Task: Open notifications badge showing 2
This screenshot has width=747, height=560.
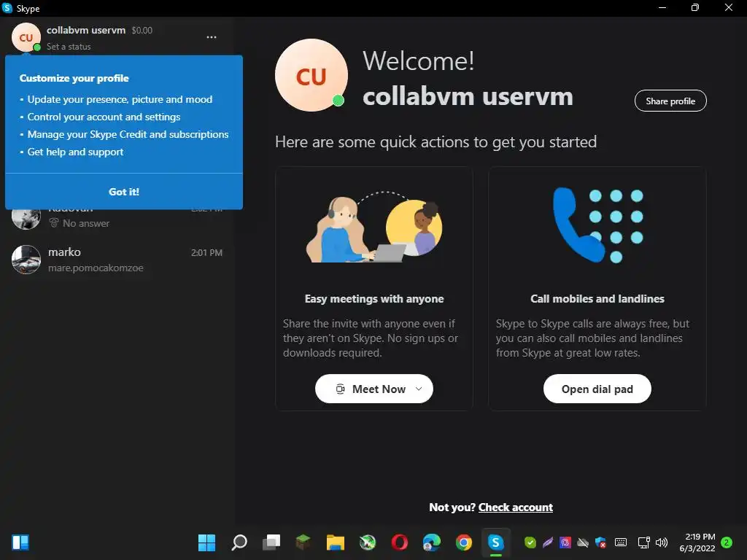Action: tap(727, 542)
